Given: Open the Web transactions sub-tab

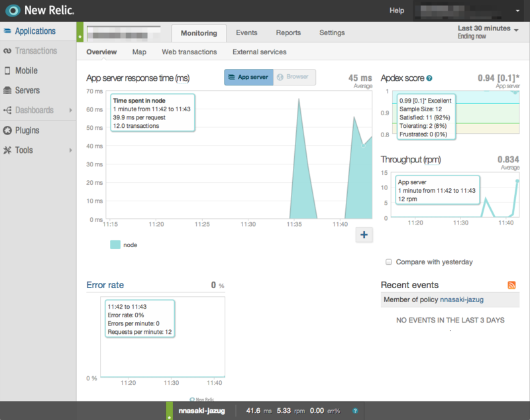Looking at the screenshot, I should (x=189, y=52).
